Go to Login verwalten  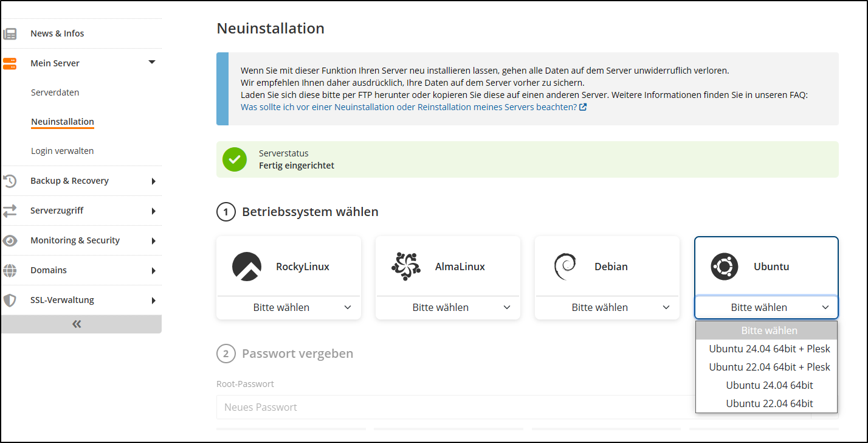(x=62, y=150)
